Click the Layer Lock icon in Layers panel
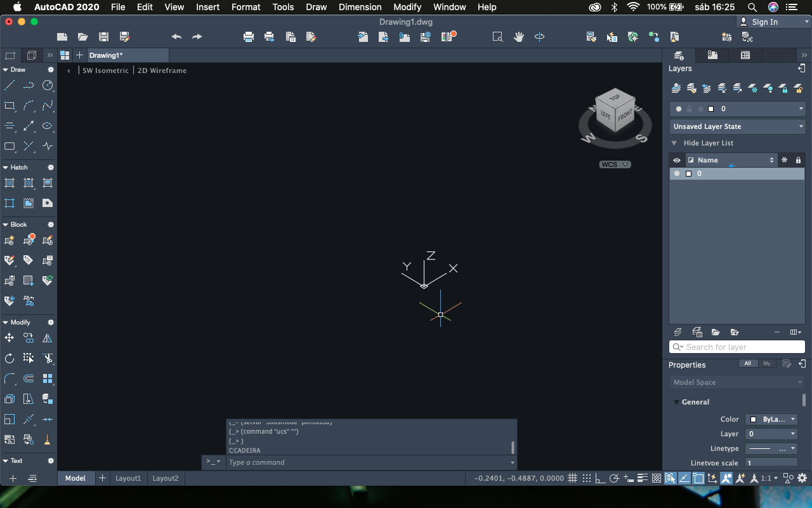Image resolution: width=812 pixels, height=508 pixels. click(x=783, y=88)
